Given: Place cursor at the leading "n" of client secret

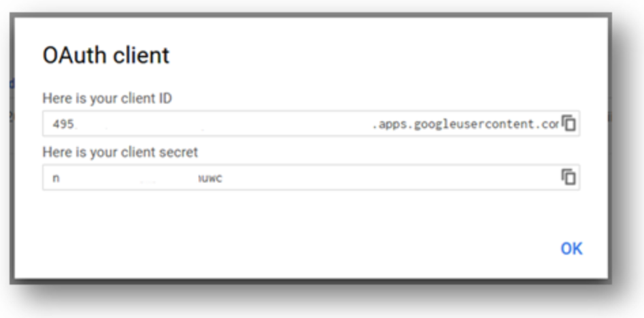Looking at the screenshot, I should [56, 178].
